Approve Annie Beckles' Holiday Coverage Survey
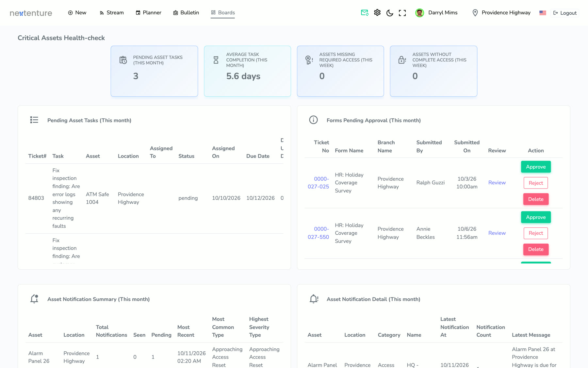This screenshot has height=368, width=588. 536,217
